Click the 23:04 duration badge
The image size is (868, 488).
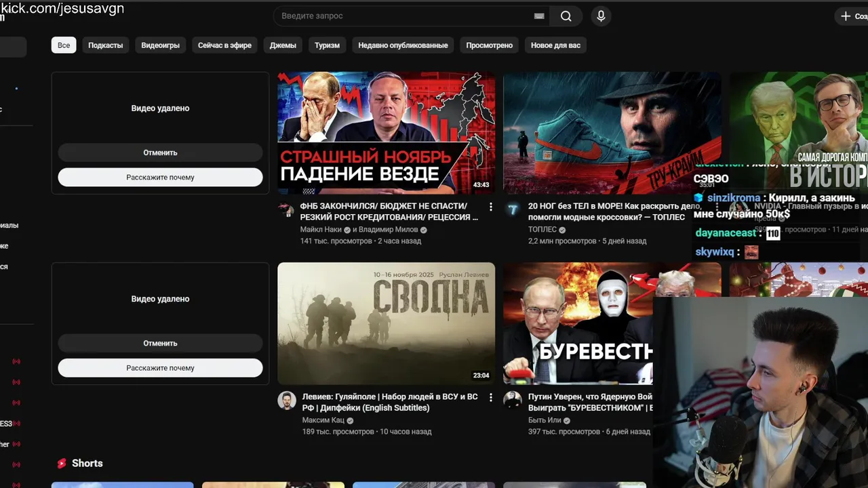pyautogui.click(x=481, y=375)
